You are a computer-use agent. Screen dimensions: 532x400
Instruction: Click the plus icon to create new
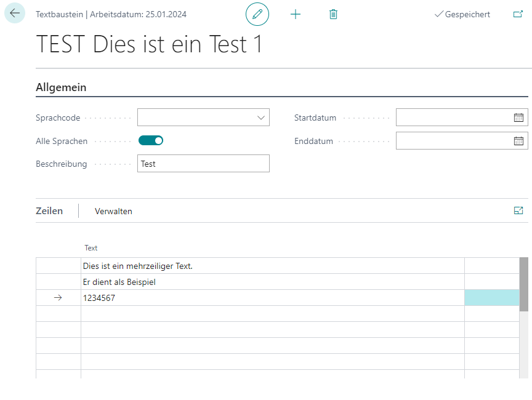click(x=296, y=14)
